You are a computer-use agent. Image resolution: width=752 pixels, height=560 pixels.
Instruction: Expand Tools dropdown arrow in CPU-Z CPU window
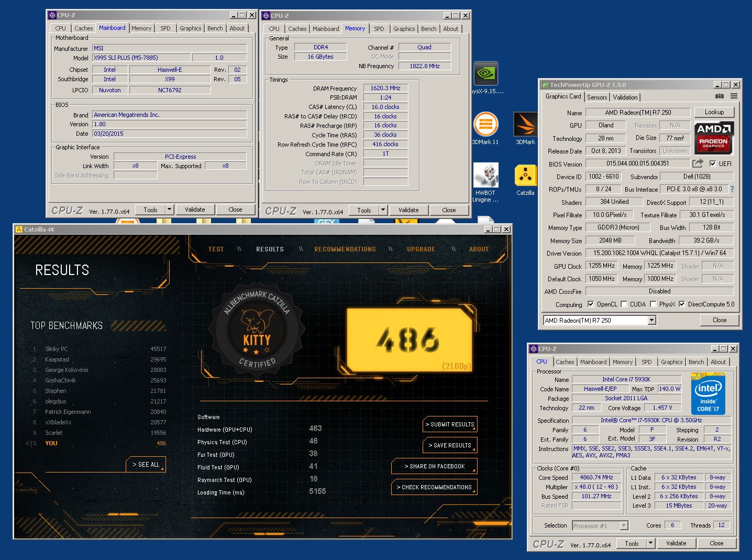click(x=650, y=543)
